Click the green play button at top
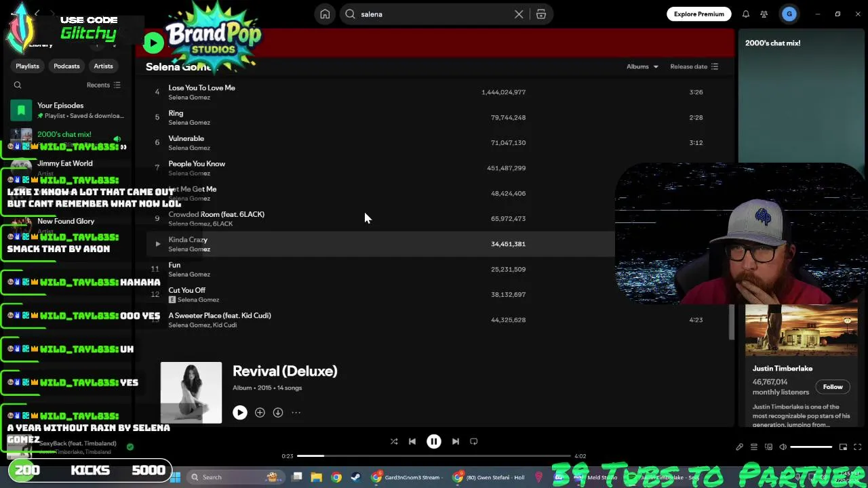Screen dimensions: 868x488 [153, 43]
